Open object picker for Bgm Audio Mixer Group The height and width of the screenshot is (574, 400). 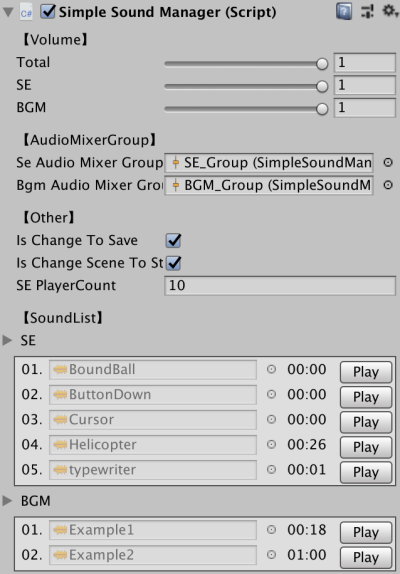(388, 185)
